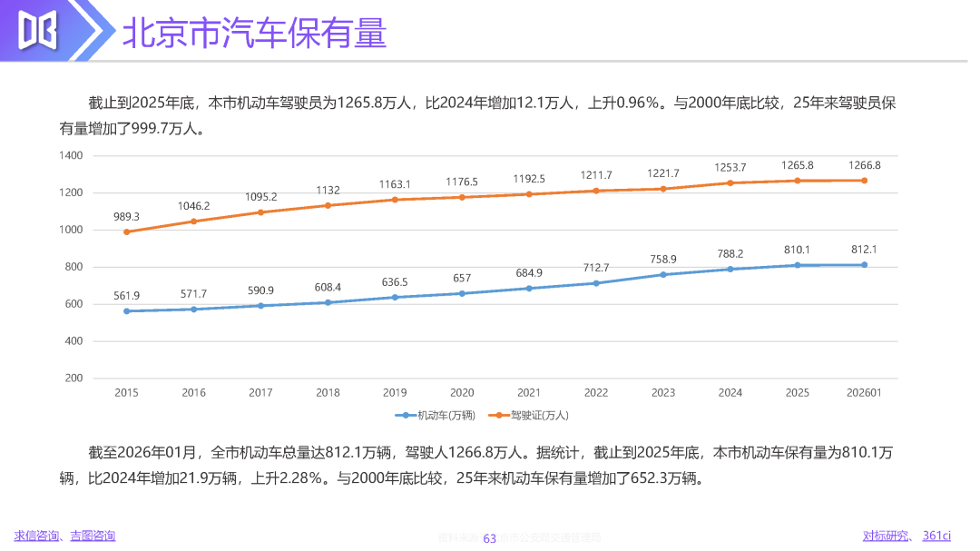Click the 1400 y-axis label

tap(71, 156)
